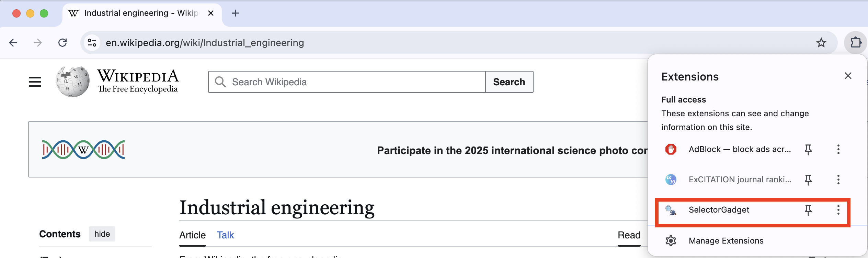Open Manage Extensions

[x=726, y=241]
